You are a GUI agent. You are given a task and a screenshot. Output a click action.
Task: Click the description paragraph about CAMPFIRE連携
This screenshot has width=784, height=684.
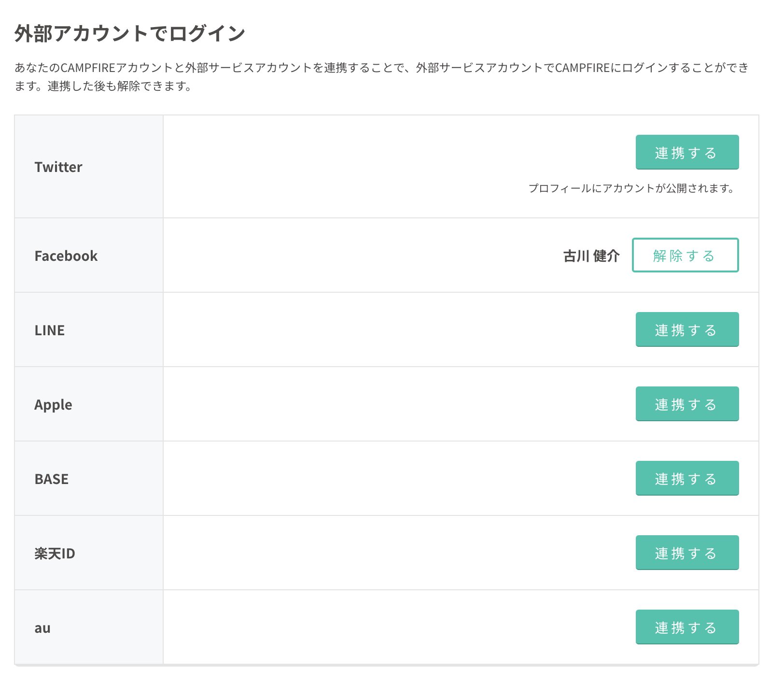(x=381, y=77)
